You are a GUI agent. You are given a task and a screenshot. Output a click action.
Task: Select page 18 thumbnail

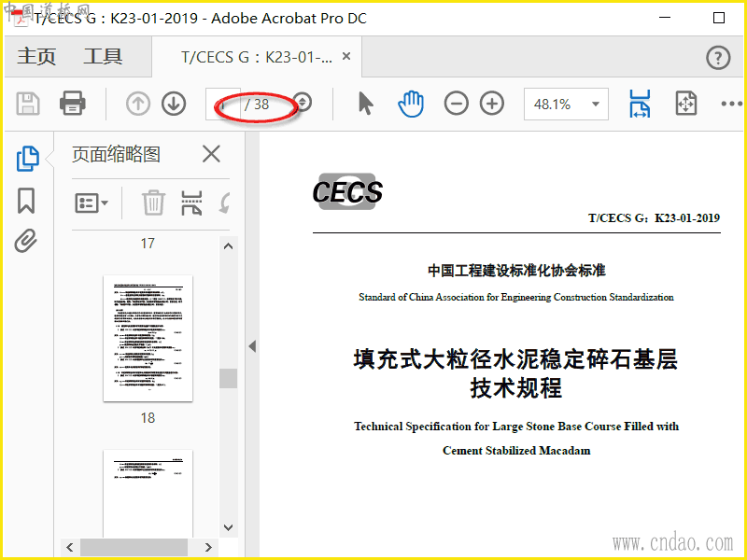click(x=148, y=339)
